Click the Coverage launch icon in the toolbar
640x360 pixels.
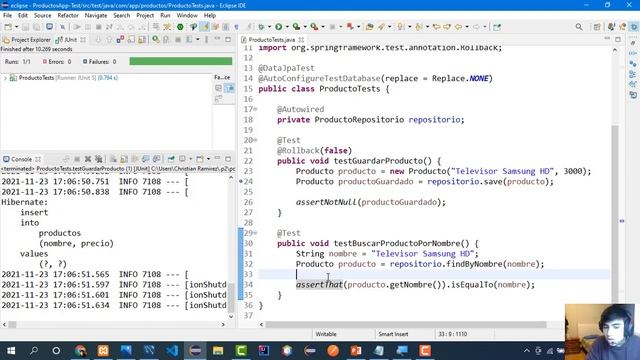coord(296,27)
